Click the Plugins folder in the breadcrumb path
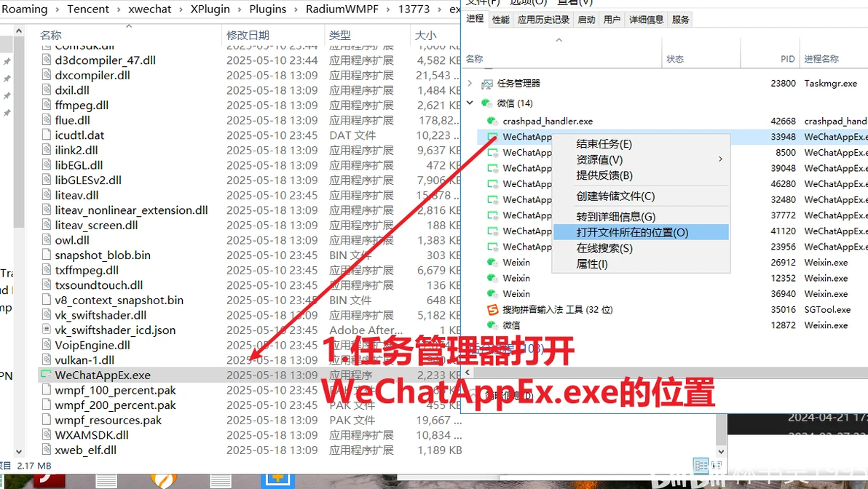 [268, 9]
